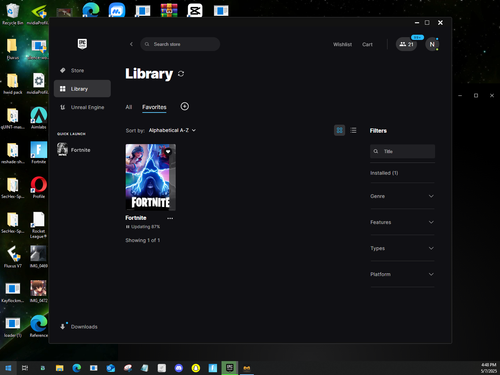This screenshot has height=375, width=500.
Task: Open Microsoft Edge from the taskbar
Action: (x=77, y=368)
